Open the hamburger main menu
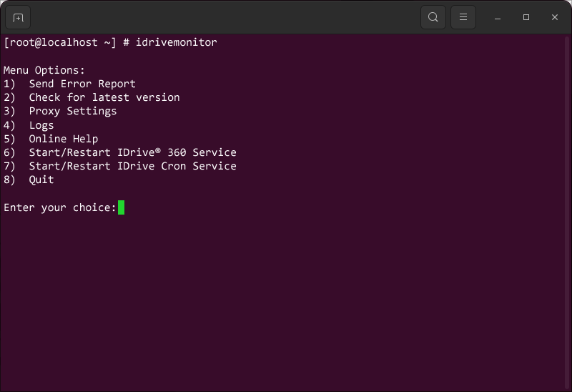This screenshot has height=392, width=572. [x=463, y=17]
